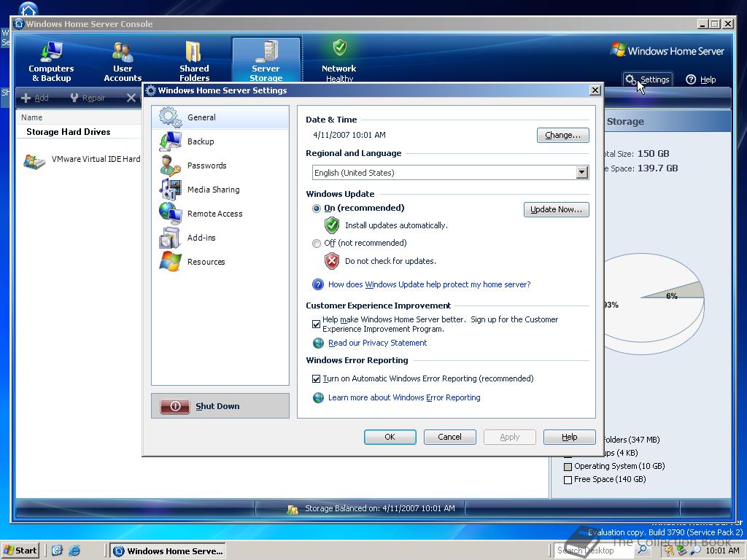This screenshot has height=560, width=747.
Task: Select the Server Storage tab
Action: (266, 61)
